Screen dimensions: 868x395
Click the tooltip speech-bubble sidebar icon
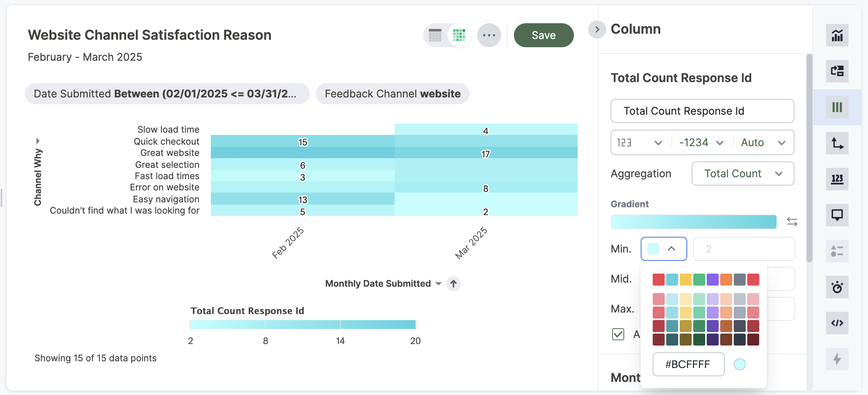[837, 215]
